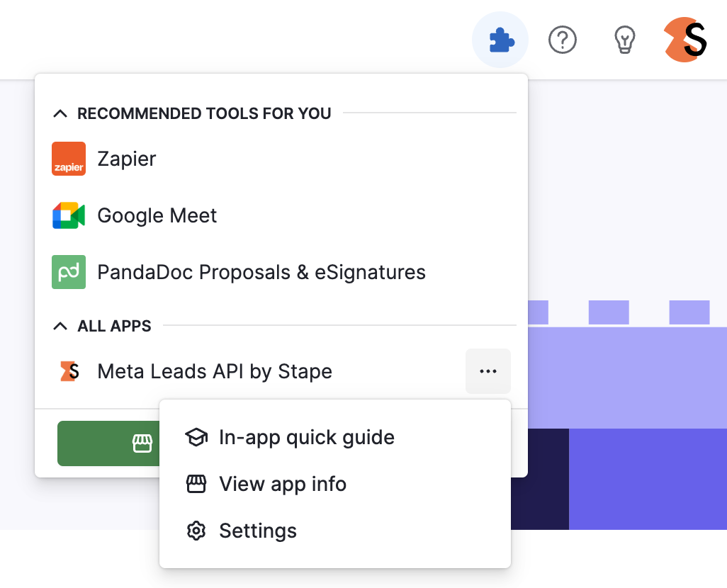The width and height of the screenshot is (727, 588).
Task: Click the gear icon next to Settings
Action: click(x=196, y=531)
